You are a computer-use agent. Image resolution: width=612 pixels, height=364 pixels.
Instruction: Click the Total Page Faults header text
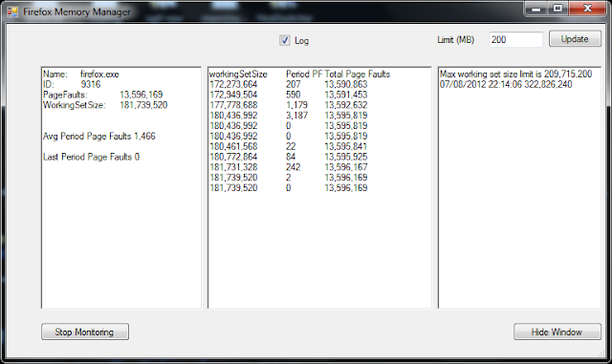coord(357,75)
